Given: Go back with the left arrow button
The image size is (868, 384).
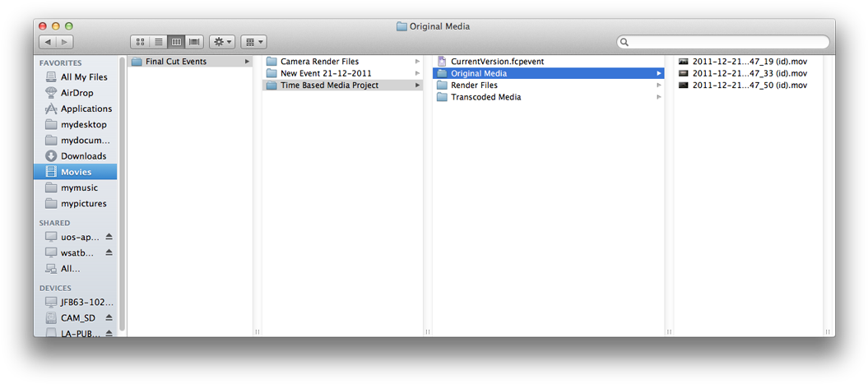Looking at the screenshot, I should (48, 42).
